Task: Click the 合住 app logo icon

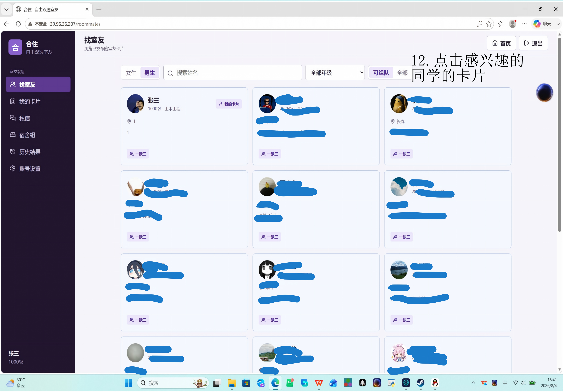Action: [15, 47]
